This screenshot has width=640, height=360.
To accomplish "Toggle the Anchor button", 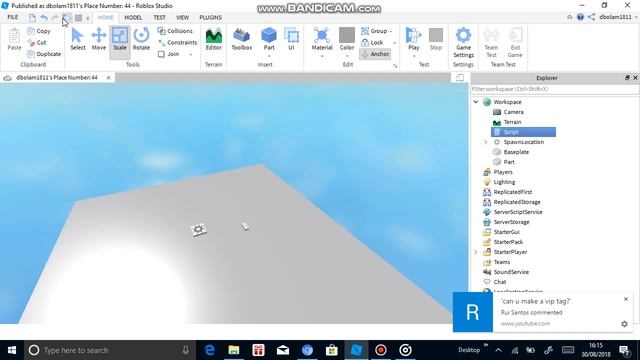I will [375, 54].
